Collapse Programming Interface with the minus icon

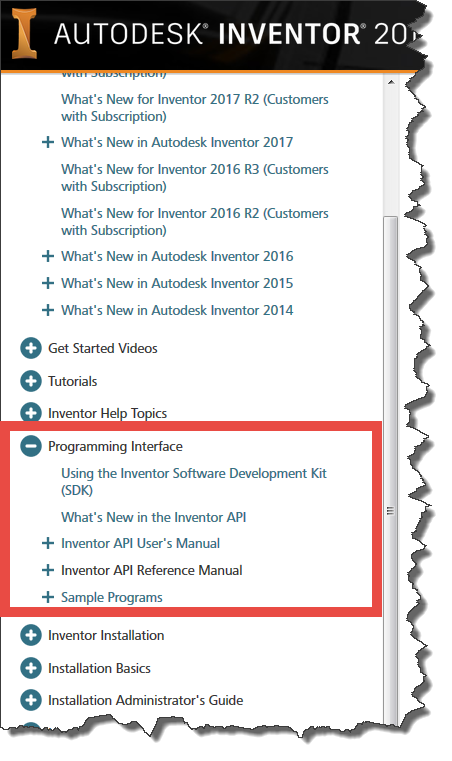pos(31,446)
